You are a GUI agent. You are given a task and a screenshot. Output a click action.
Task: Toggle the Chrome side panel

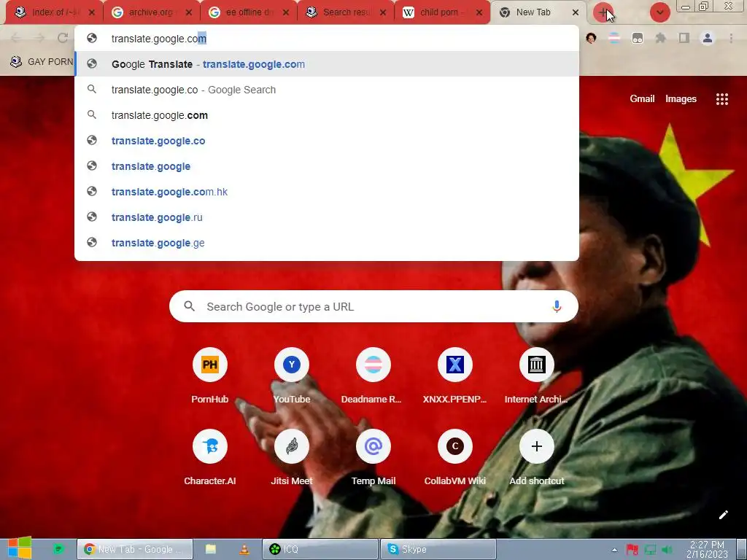684,38
